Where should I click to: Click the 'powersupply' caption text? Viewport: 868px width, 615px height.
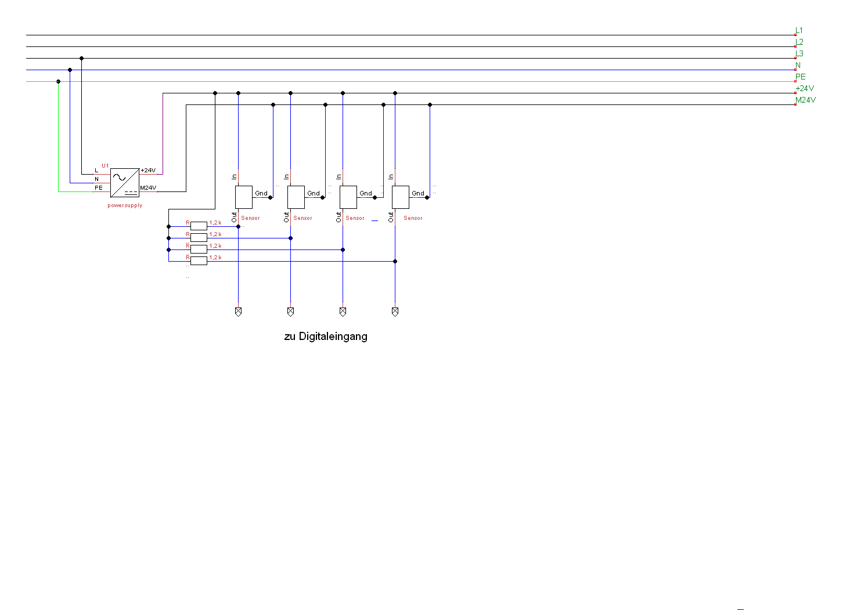tap(125, 205)
